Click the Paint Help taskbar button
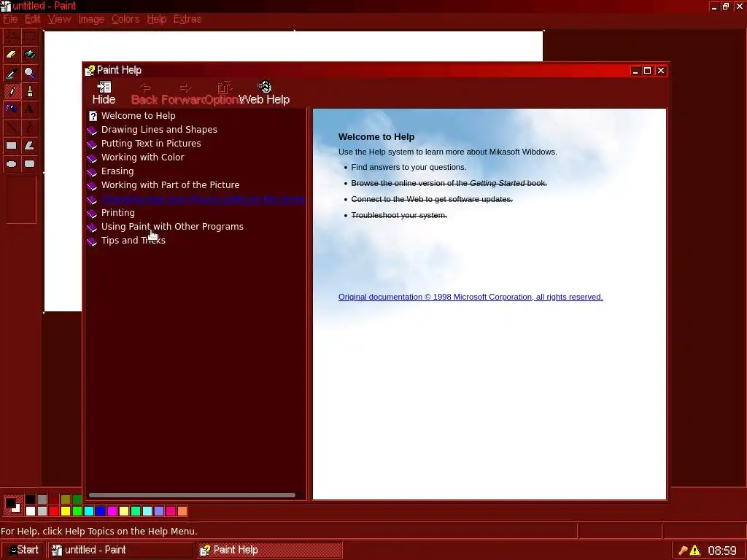The height and width of the screenshot is (560, 747). 269,550
